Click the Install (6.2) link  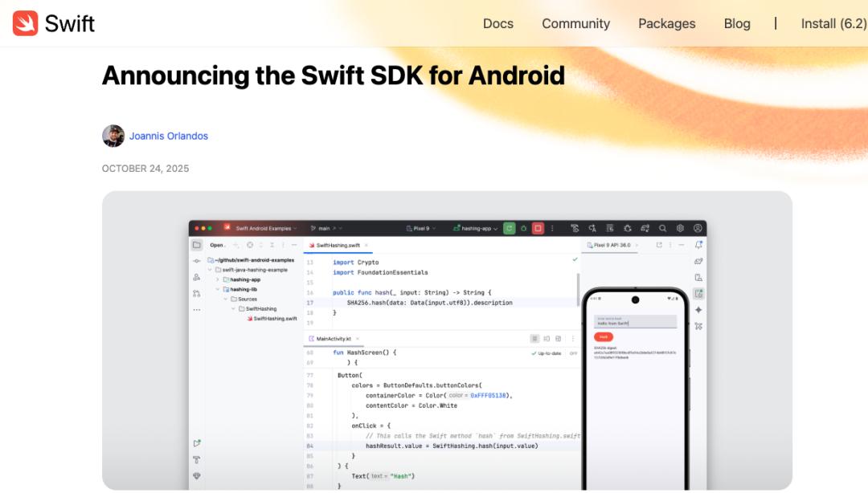pos(833,23)
